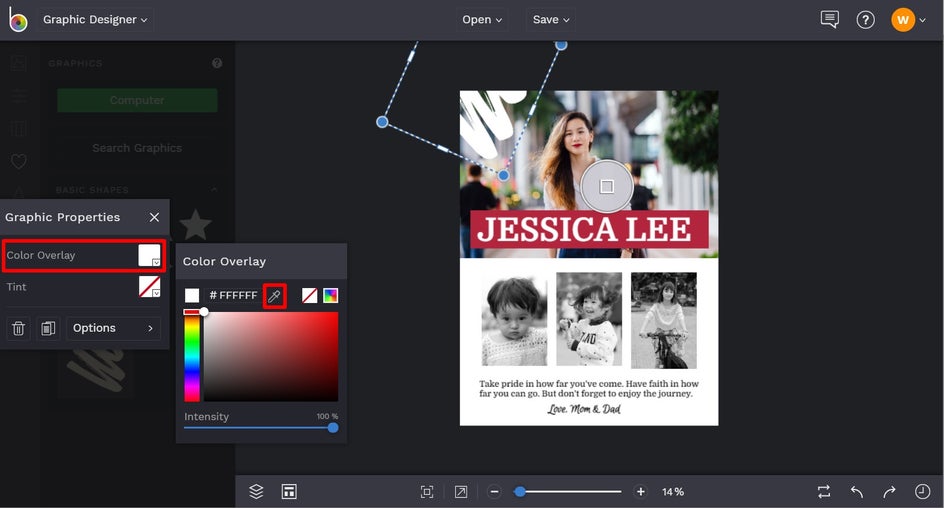The image size is (944, 508).
Task: Open the Open menu
Action: (x=483, y=20)
